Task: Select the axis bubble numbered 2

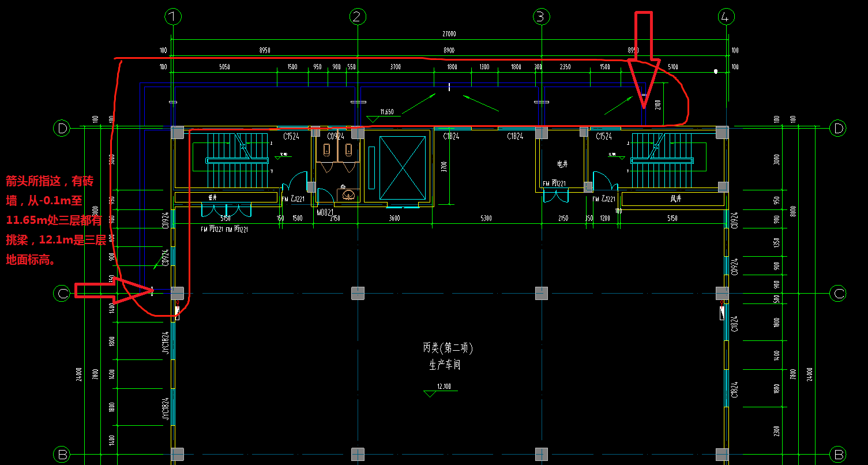Action: [x=358, y=17]
